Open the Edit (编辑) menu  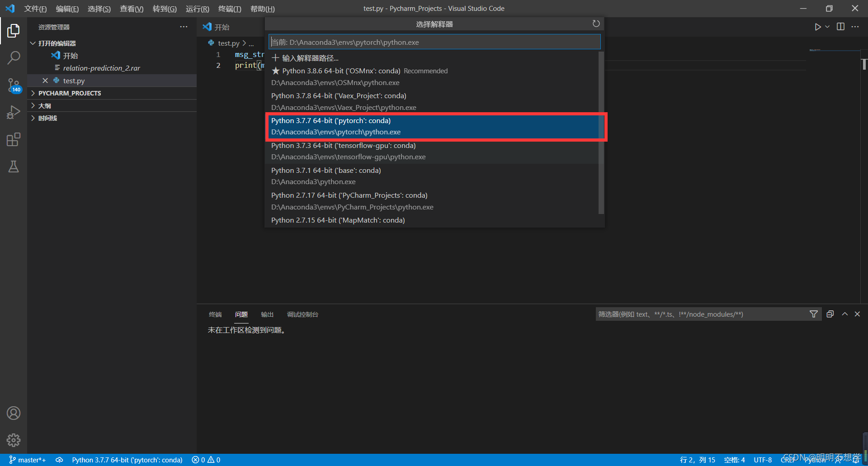pos(67,9)
